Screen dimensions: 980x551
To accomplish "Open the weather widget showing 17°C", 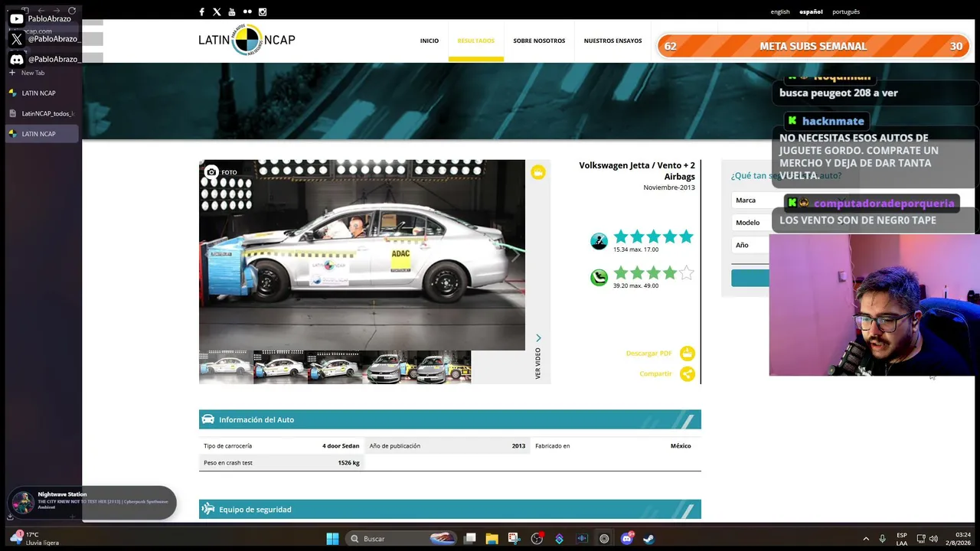I will pyautogui.click(x=34, y=539).
